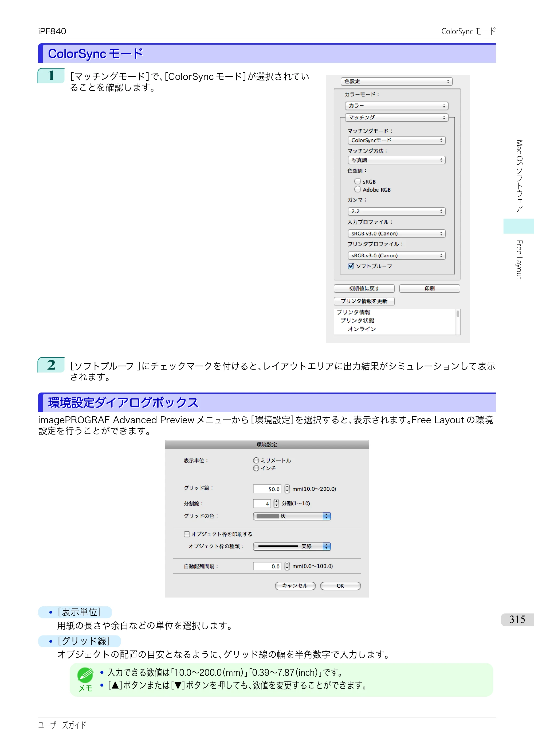Toggle the オブジェクト枠を印刷する checkbox

coord(187,534)
